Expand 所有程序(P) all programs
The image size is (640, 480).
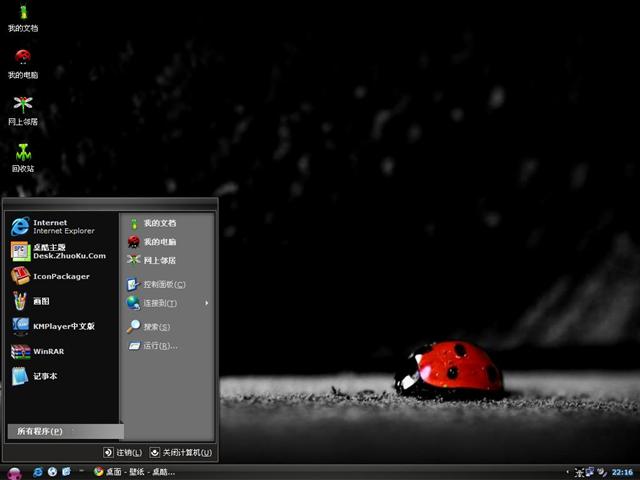click(x=65, y=431)
